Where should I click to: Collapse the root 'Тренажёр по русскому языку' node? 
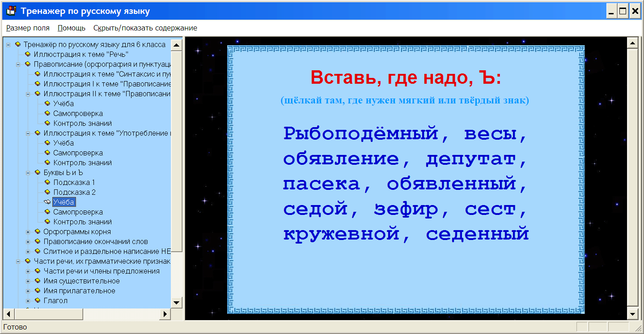point(8,45)
